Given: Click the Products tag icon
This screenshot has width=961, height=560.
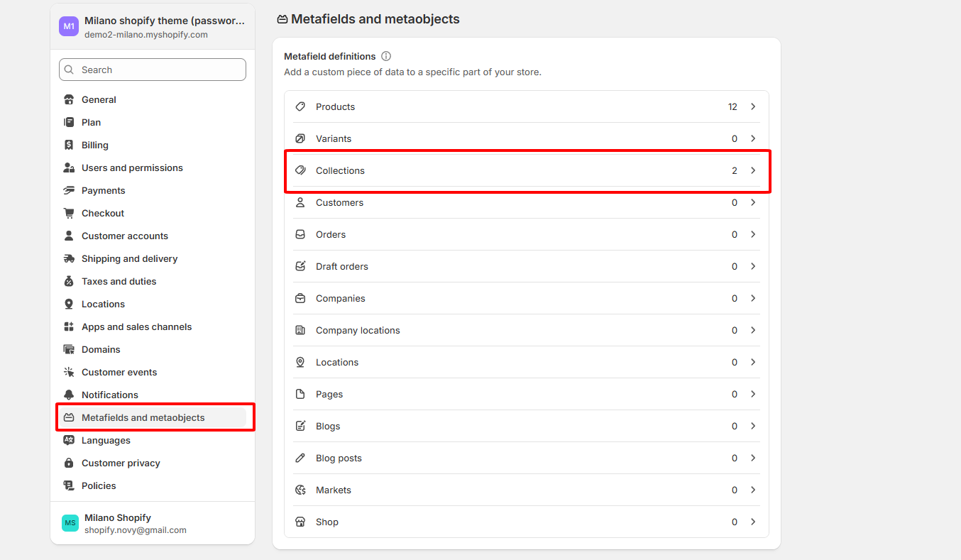Looking at the screenshot, I should coord(300,106).
